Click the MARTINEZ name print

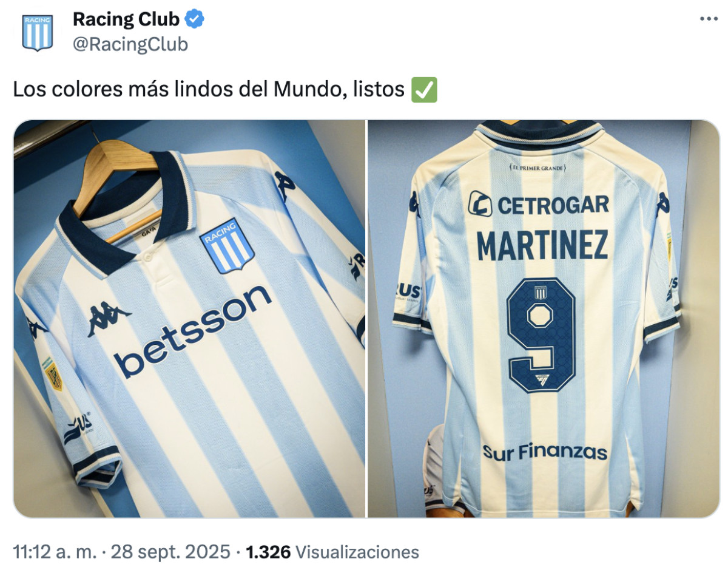(542, 245)
